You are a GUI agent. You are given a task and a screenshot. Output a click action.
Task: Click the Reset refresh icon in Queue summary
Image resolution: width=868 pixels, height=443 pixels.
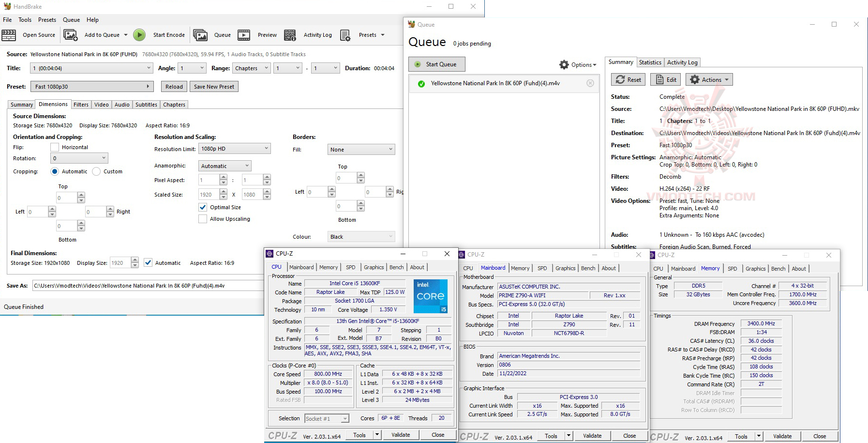(x=620, y=80)
